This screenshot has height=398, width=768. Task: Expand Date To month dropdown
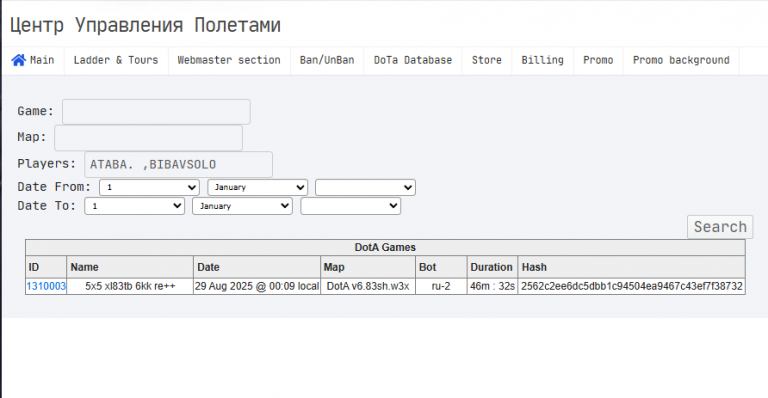click(242, 206)
